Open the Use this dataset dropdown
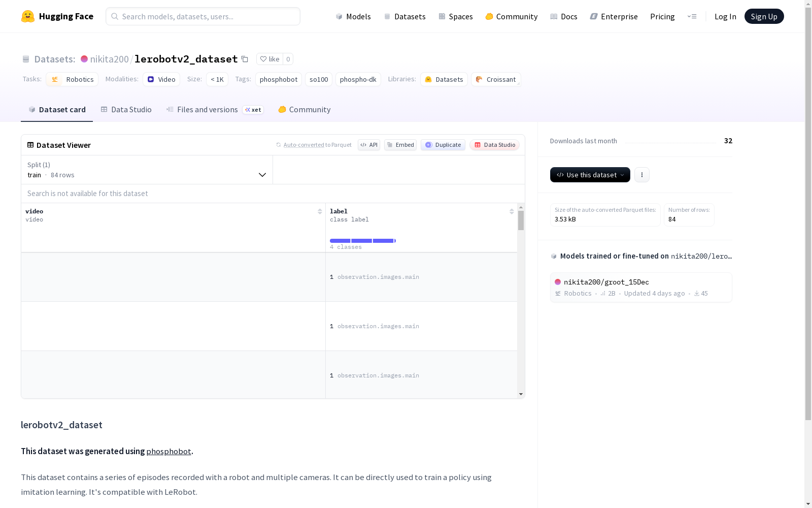 click(590, 175)
